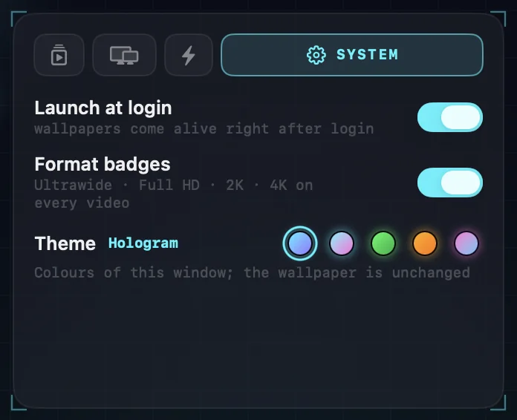Open the video library tab icon
The image size is (517, 420).
tap(59, 55)
